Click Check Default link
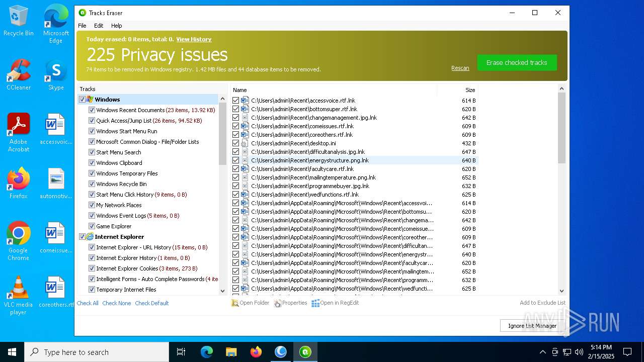 click(x=152, y=303)
